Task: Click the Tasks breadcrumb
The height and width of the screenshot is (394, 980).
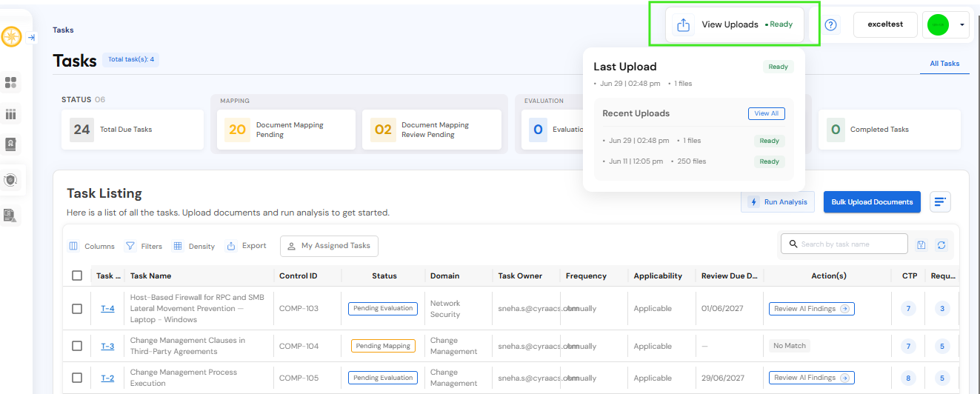Action: [63, 30]
